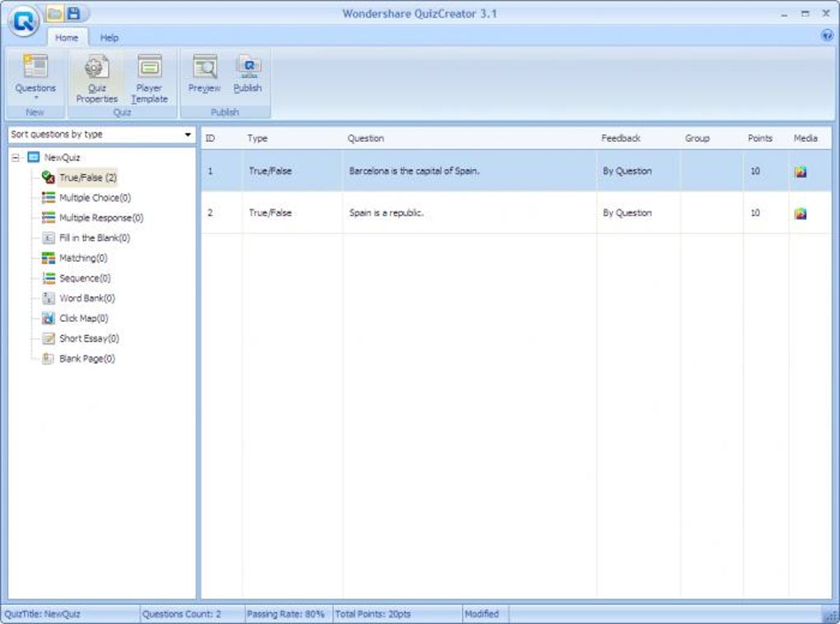Open the Player Template tool

(149, 78)
